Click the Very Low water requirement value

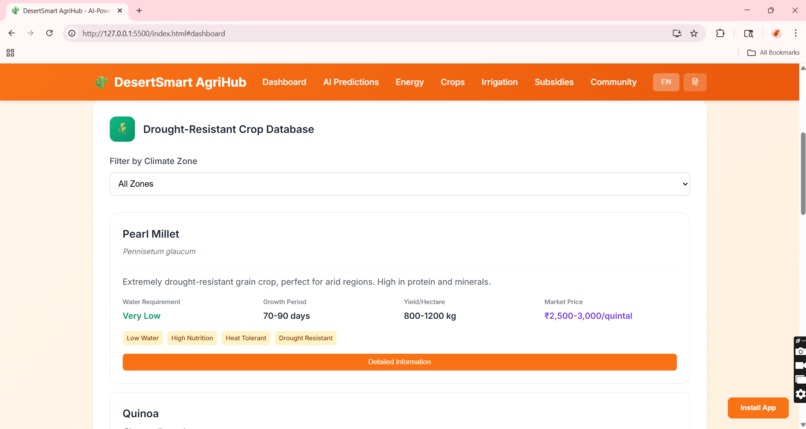(x=141, y=316)
